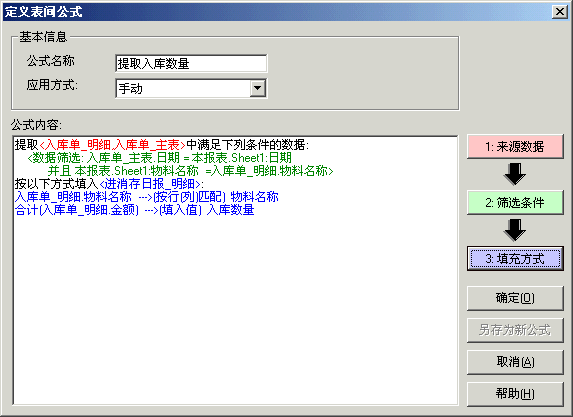Cancel with the 取消(A) button
This screenshot has height=417, width=573.
(x=515, y=362)
